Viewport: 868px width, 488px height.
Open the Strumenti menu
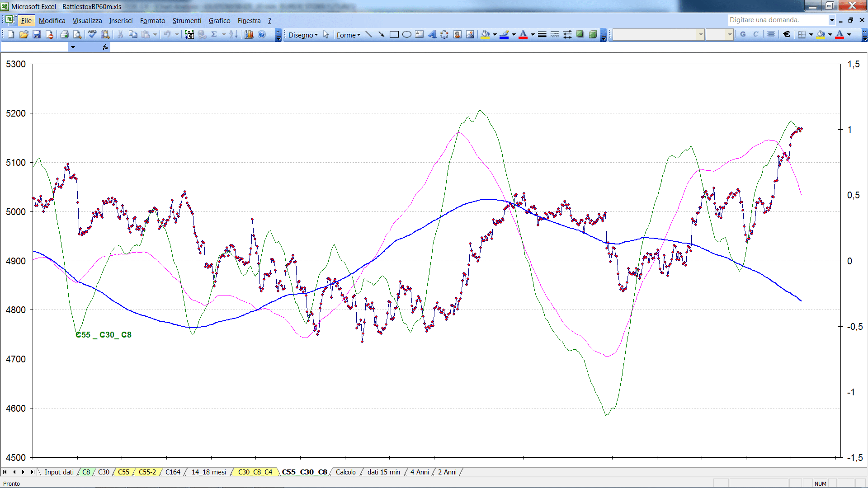(187, 20)
